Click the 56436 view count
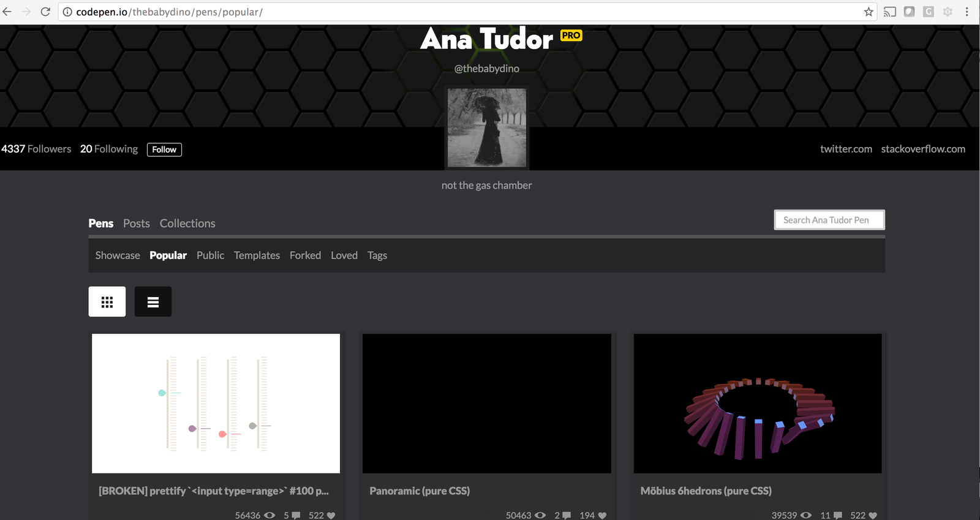The width and height of the screenshot is (980, 520). tap(247, 516)
